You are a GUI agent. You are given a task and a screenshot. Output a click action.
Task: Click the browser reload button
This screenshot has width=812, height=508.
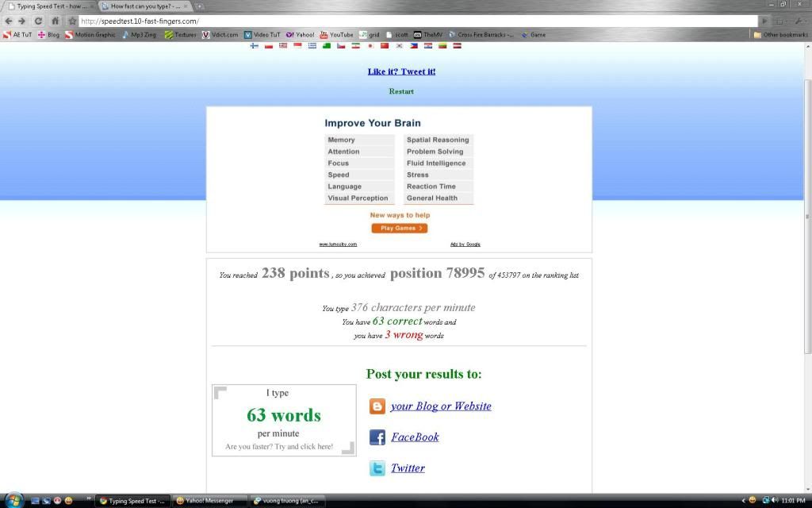[37, 21]
